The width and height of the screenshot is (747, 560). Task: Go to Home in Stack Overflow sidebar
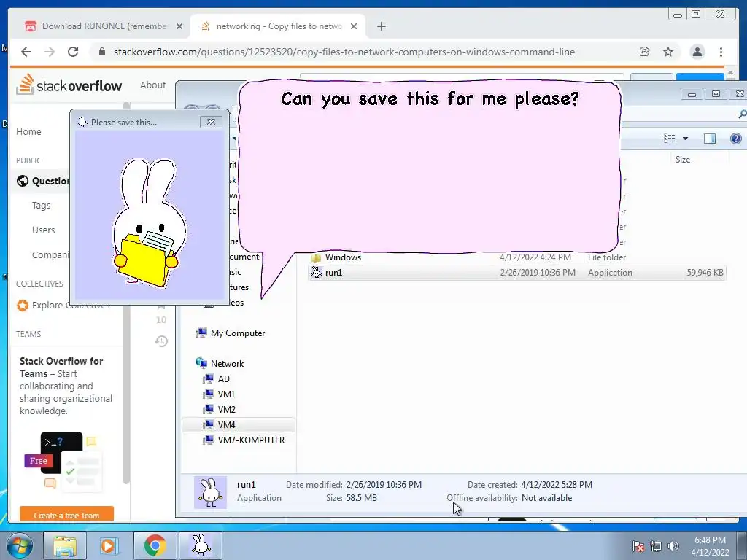28,131
